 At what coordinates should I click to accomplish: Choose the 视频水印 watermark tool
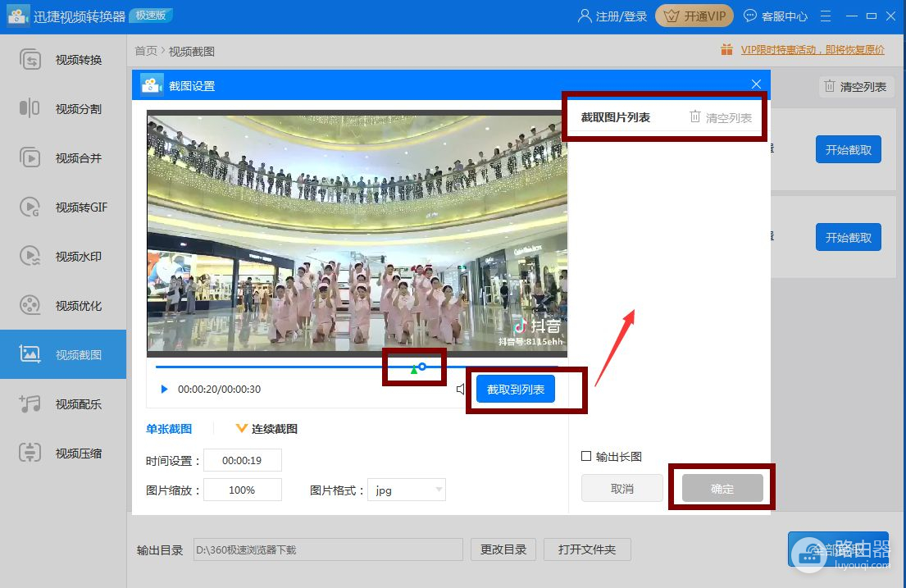[30, 257]
